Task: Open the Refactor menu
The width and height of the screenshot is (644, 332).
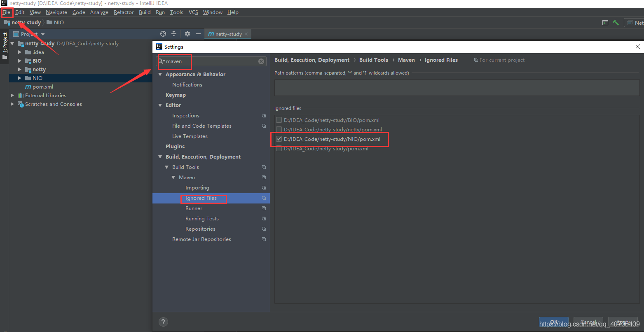Action: tap(124, 12)
